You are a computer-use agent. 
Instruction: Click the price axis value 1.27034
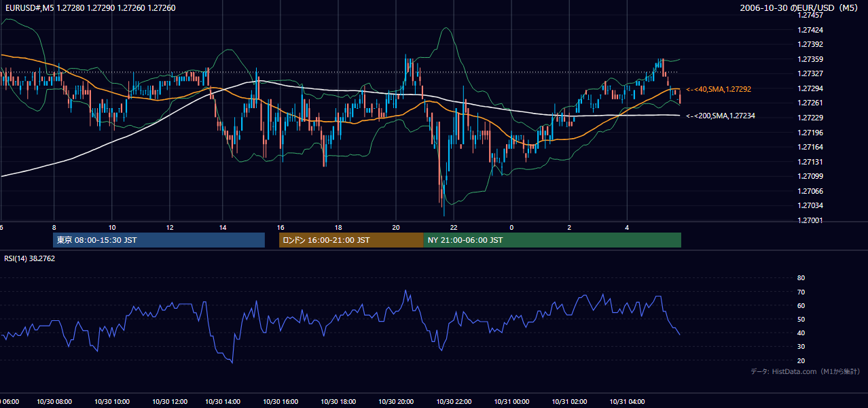[810, 205]
